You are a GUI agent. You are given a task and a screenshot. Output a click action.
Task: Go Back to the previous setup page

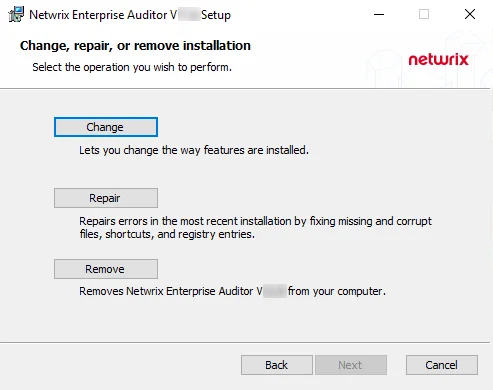tap(277, 365)
